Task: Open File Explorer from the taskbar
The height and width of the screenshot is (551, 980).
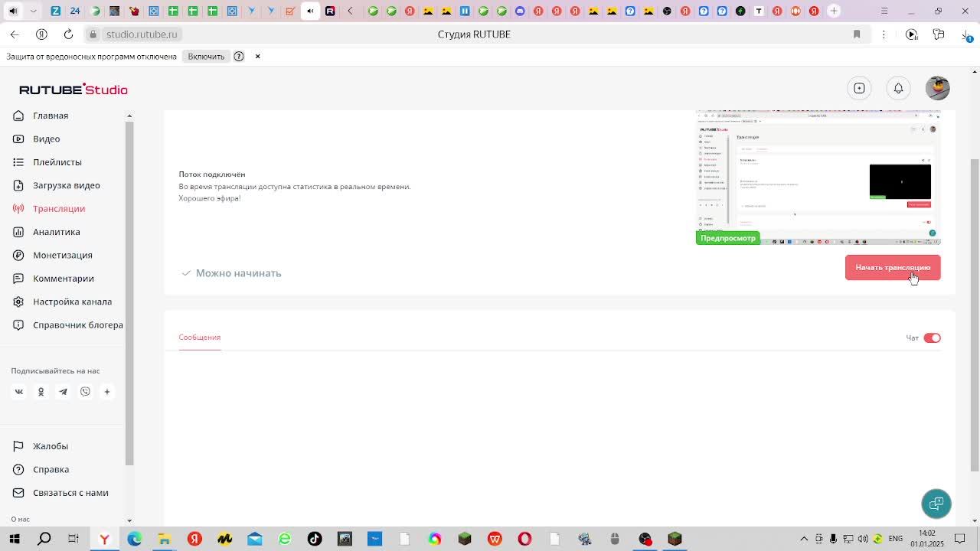Action: 165,539
